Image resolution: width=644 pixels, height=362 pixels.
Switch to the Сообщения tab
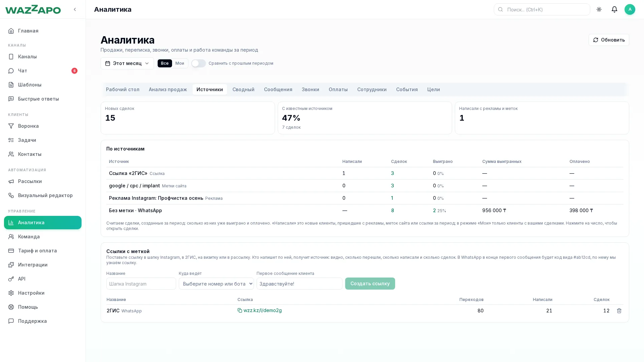tap(278, 89)
